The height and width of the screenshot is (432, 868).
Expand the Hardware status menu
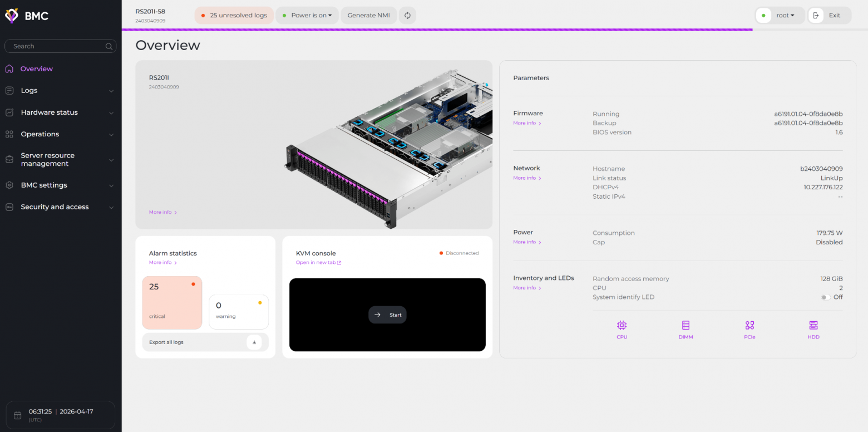(60, 112)
